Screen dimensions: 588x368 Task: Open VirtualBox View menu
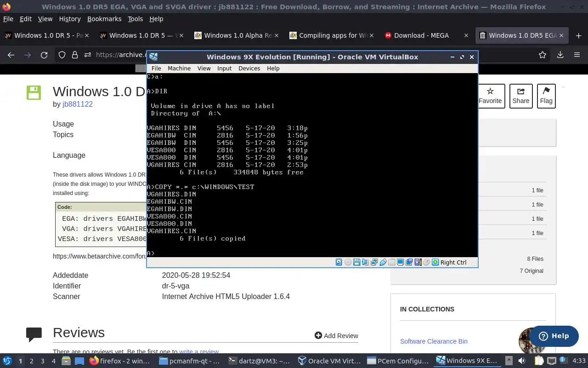204,68
